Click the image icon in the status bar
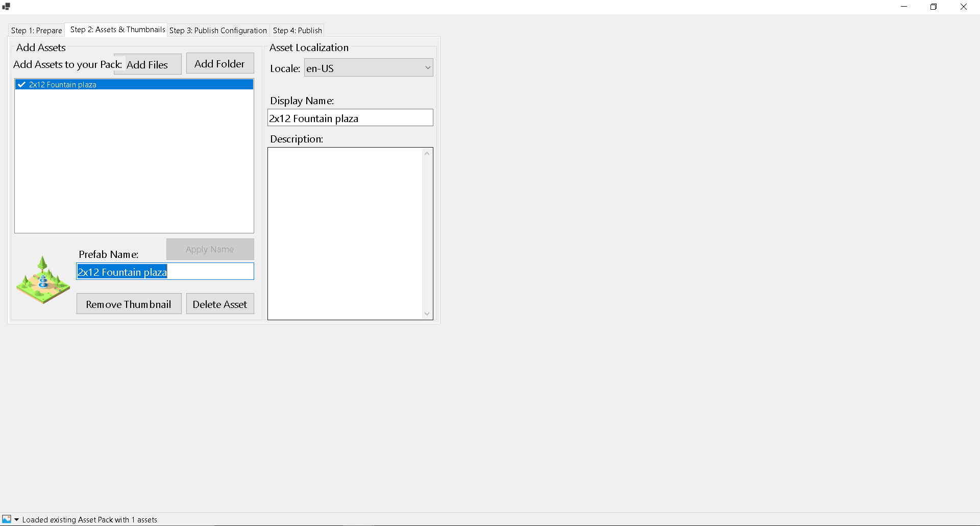Screen dimensions: 980x526 (6, 519)
